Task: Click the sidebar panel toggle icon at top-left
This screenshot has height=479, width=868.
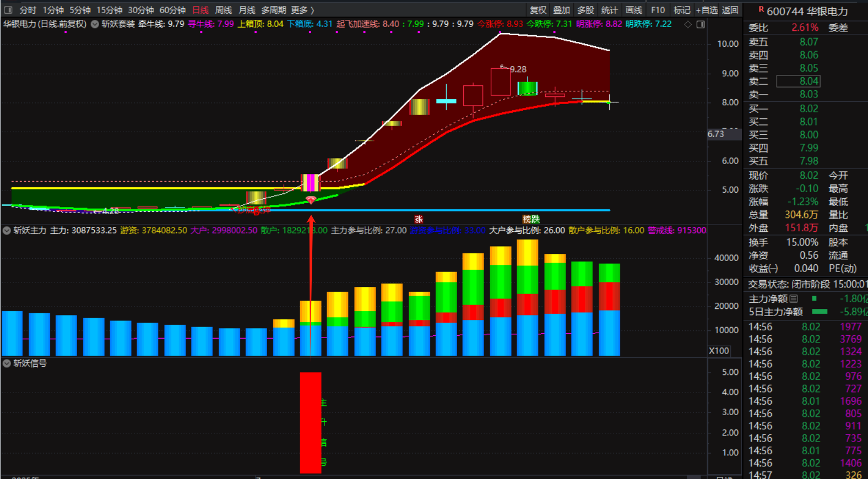Action: pyautogui.click(x=8, y=10)
